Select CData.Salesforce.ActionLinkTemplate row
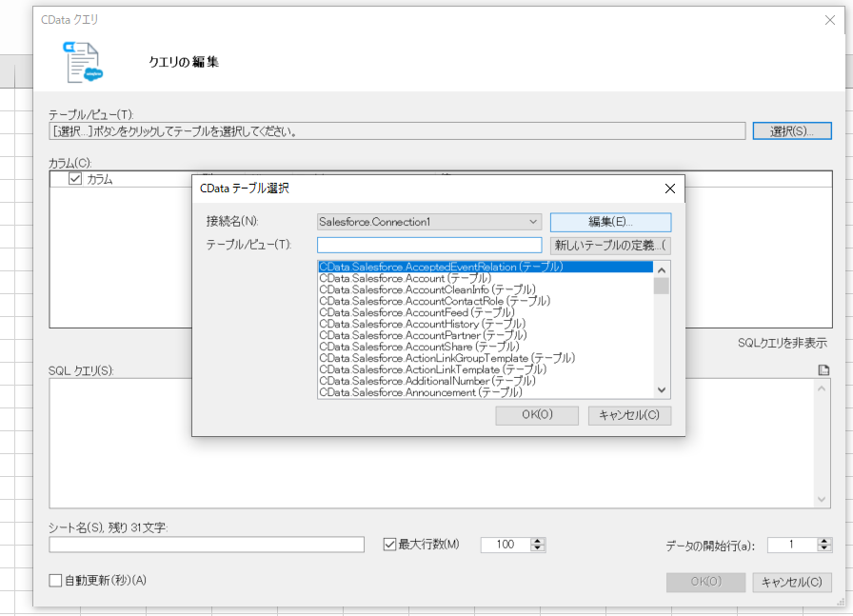The width and height of the screenshot is (853, 616). [486, 369]
